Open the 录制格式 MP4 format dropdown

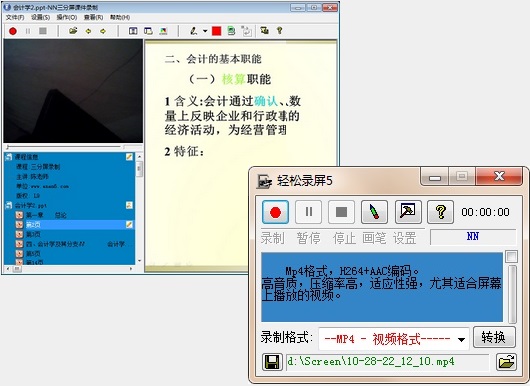[394, 338]
